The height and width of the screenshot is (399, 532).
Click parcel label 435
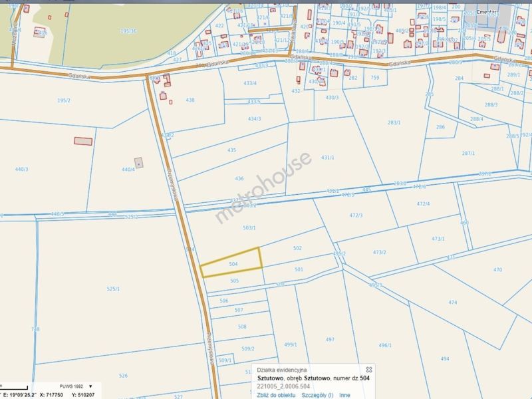pos(231,150)
